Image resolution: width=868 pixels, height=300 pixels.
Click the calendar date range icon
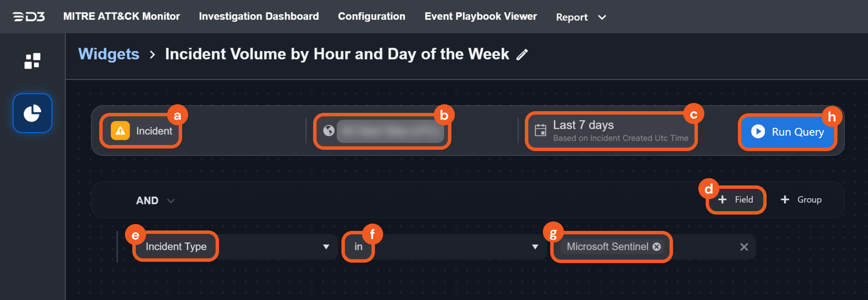[540, 130]
